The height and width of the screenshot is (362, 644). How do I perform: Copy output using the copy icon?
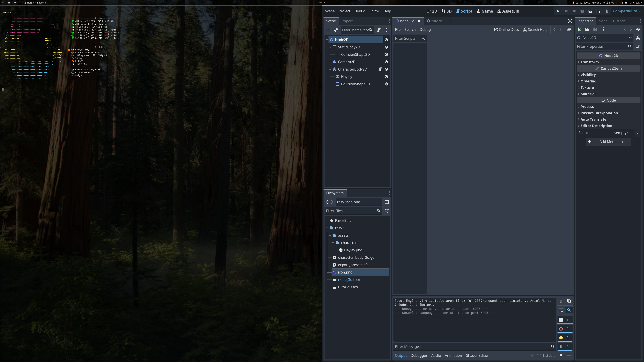(x=569, y=301)
